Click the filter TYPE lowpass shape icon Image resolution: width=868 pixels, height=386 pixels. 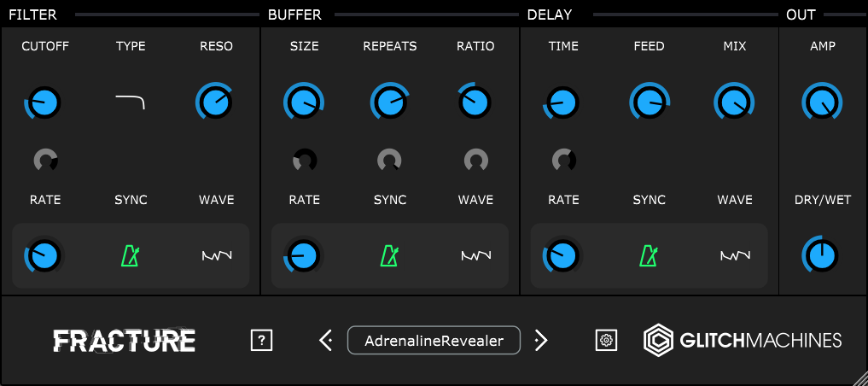tap(130, 102)
